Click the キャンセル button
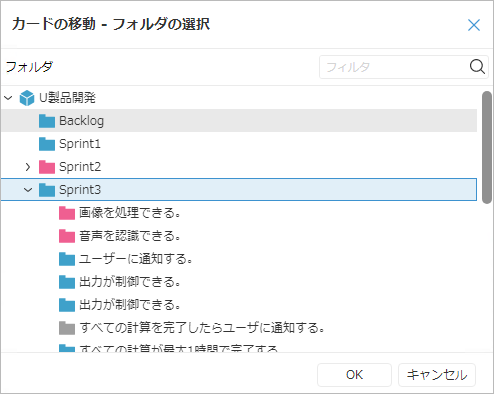The width and height of the screenshot is (494, 394). click(x=437, y=375)
